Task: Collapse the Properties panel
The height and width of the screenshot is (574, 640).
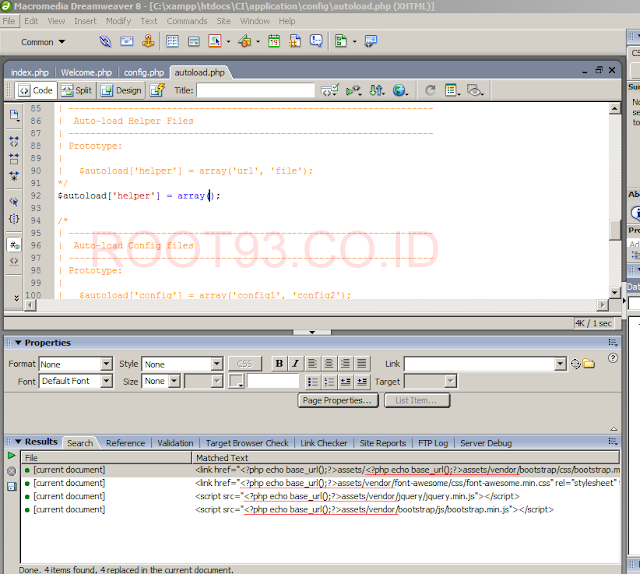Action: pos(18,343)
